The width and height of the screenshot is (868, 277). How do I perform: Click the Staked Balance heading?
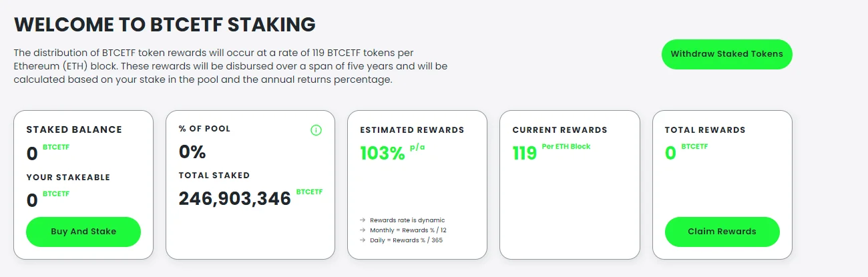(x=74, y=130)
